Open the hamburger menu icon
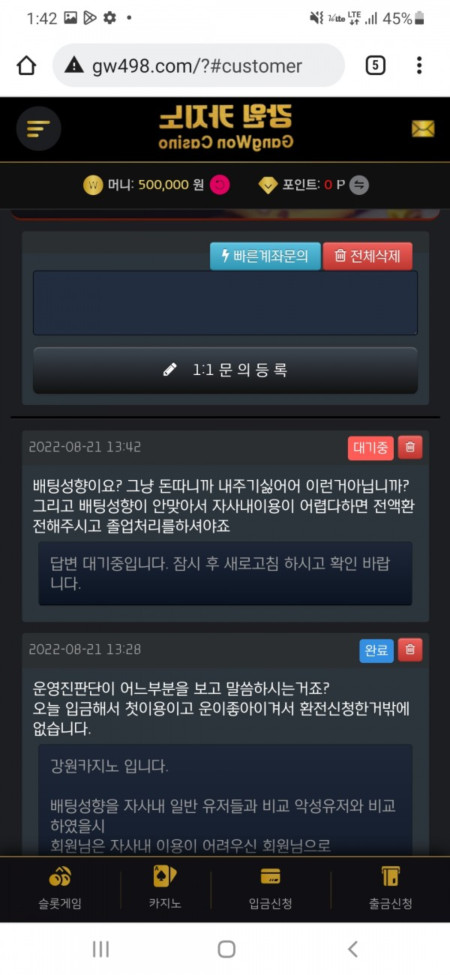 tap(39, 129)
